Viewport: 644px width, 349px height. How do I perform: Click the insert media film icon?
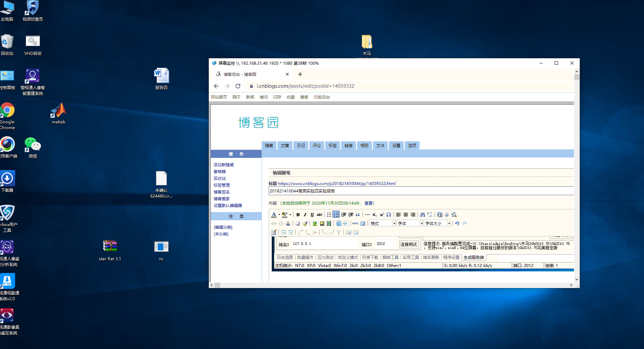329,223
